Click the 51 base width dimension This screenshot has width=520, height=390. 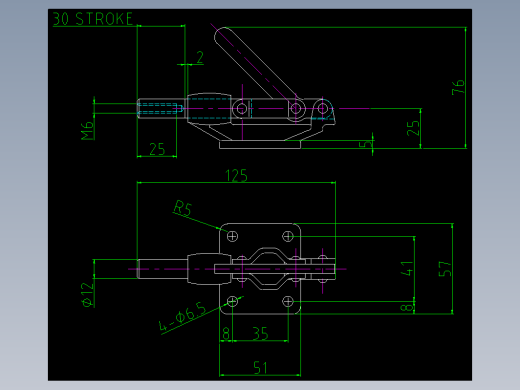[260, 368]
